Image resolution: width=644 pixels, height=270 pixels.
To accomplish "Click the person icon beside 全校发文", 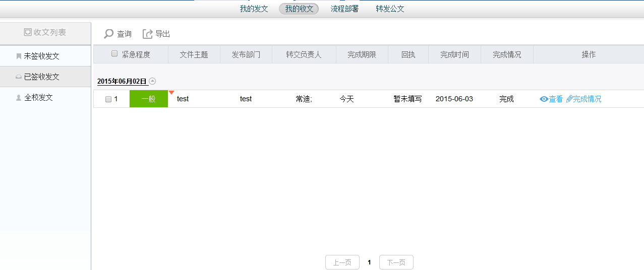I will point(19,98).
